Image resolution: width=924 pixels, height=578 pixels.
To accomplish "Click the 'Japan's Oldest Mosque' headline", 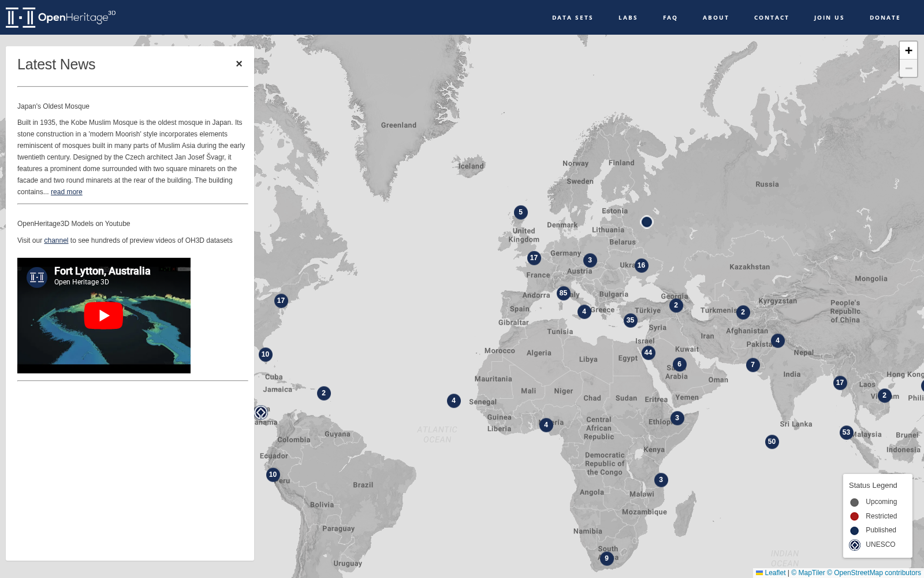I will point(53,106).
